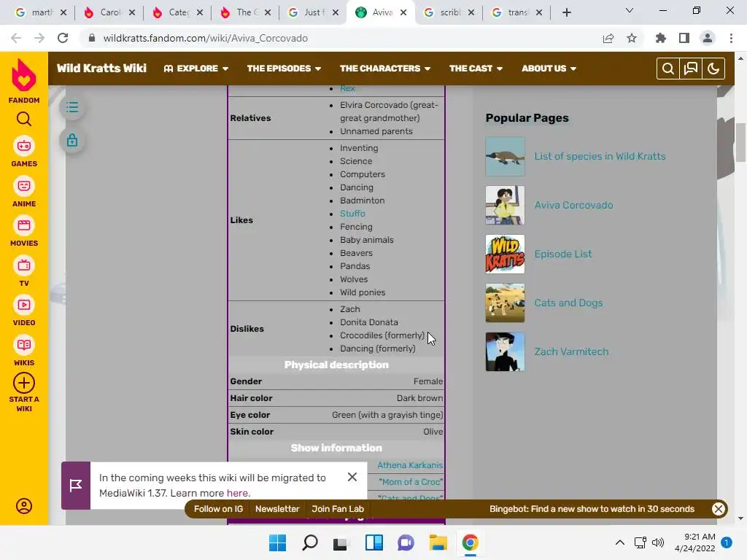The height and width of the screenshot is (560, 747).
Task: Open the Episode List popular page link
Action: pos(563,254)
